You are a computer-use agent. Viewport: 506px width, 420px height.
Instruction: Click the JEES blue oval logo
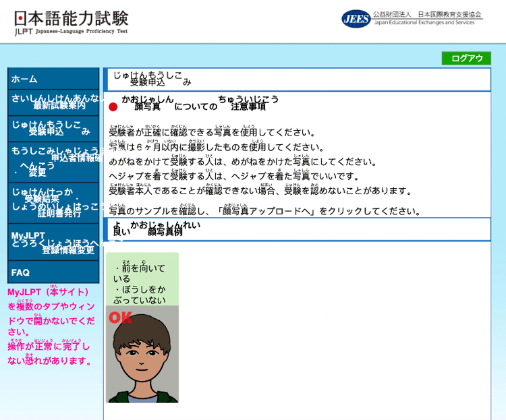pos(356,19)
